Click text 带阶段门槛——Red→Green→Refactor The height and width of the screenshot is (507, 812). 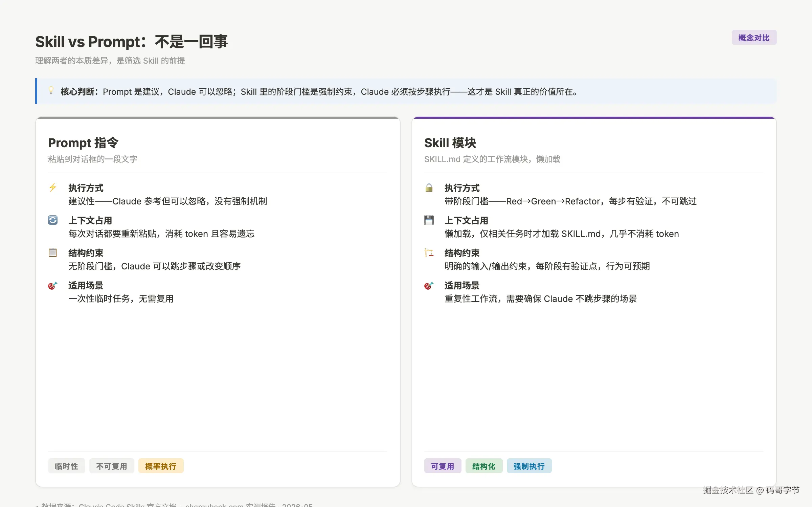pyautogui.click(x=522, y=201)
